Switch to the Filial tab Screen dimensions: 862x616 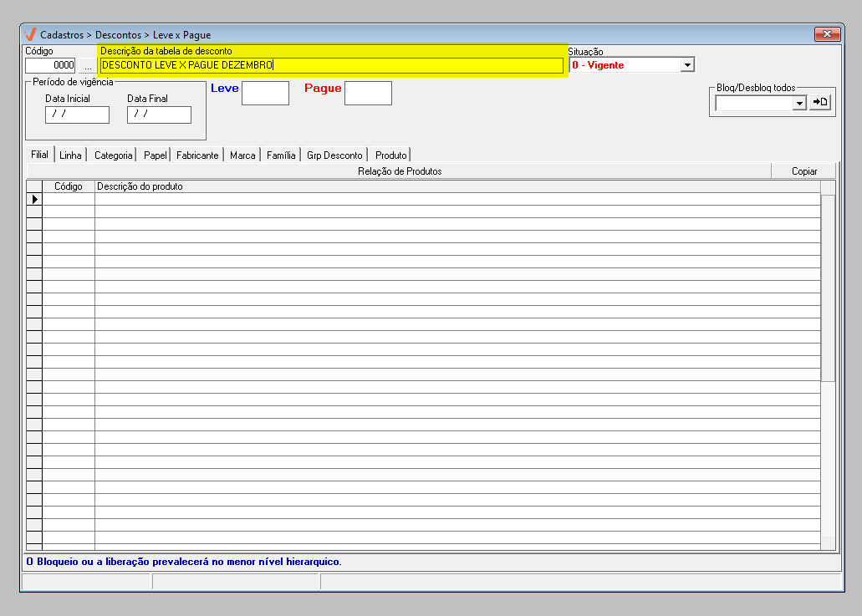point(39,155)
